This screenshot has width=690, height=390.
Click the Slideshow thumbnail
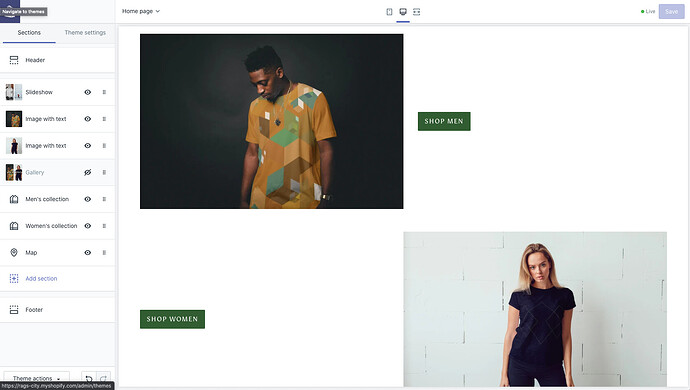coord(14,92)
